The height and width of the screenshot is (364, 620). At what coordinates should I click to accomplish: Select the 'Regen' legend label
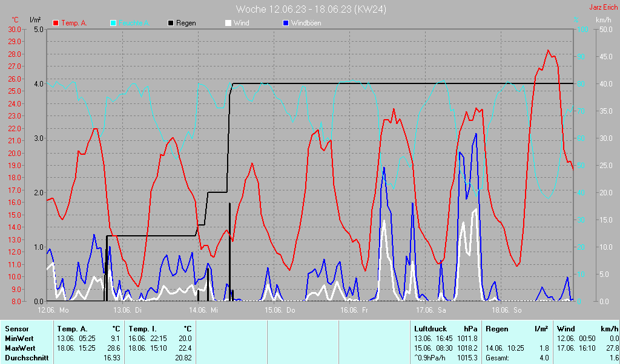[x=186, y=24]
